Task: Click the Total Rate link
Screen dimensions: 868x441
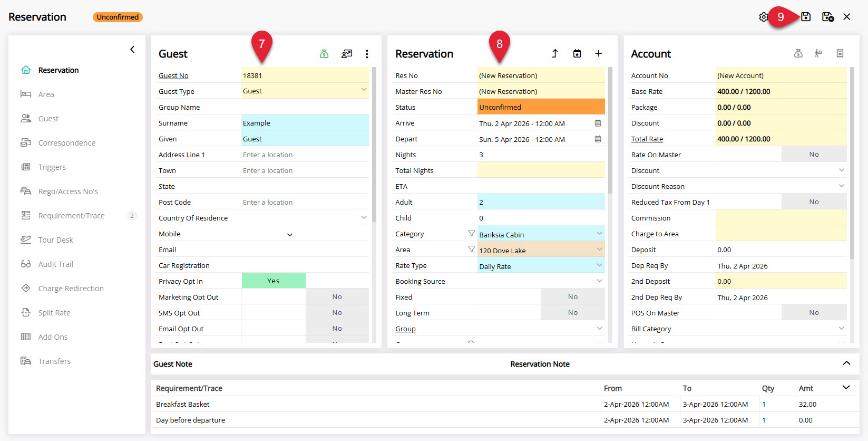Action: [x=647, y=139]
